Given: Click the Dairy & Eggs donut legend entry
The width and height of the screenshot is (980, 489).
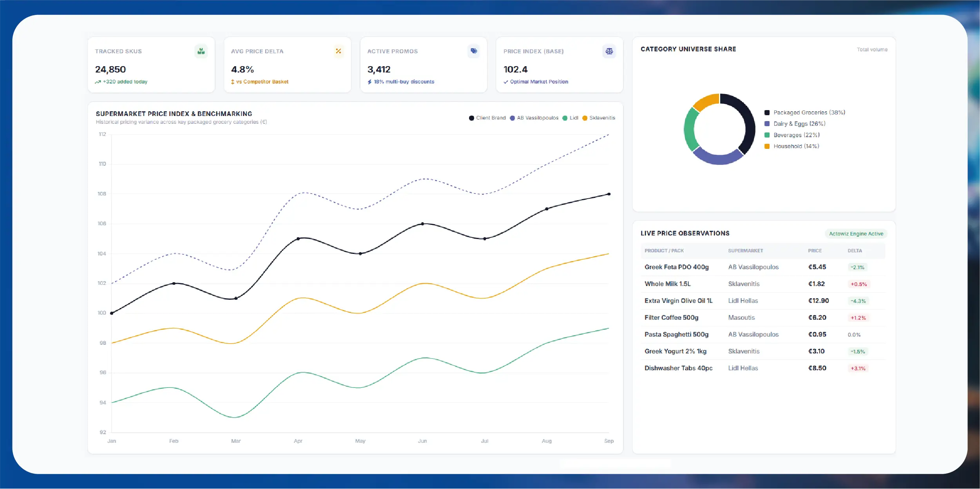Looking at the screenshot, I should click(795, 124).
